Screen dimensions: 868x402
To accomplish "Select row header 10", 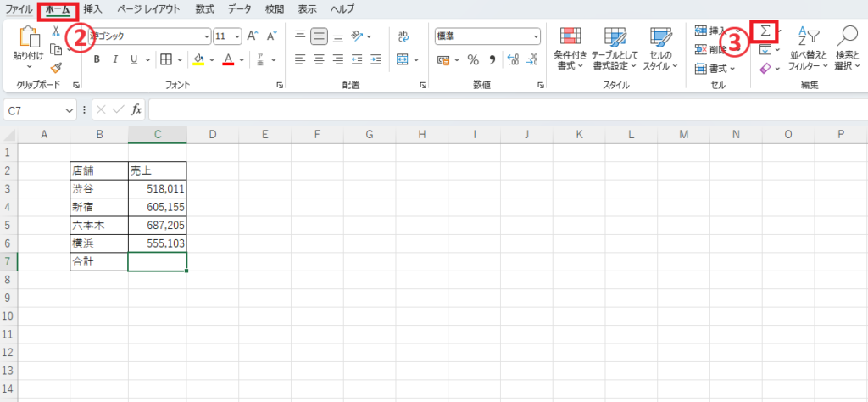I will click(x=8, y=316).
